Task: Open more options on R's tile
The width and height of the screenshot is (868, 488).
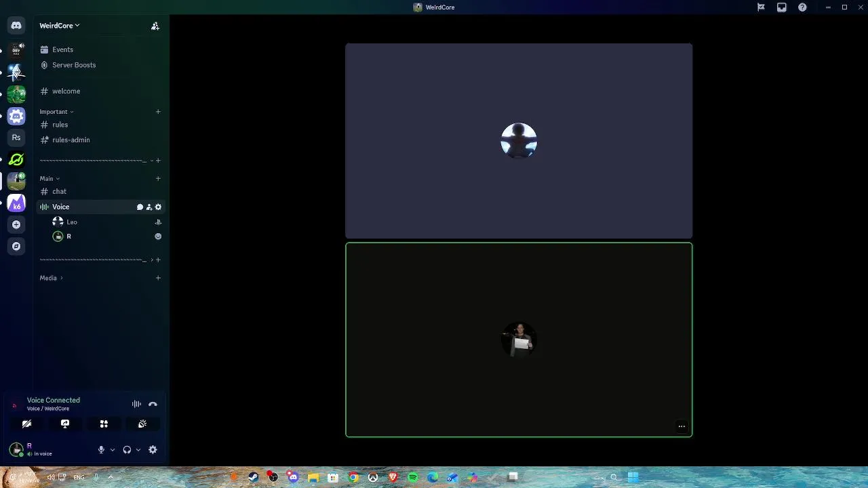Action: [x=682, y=426]
